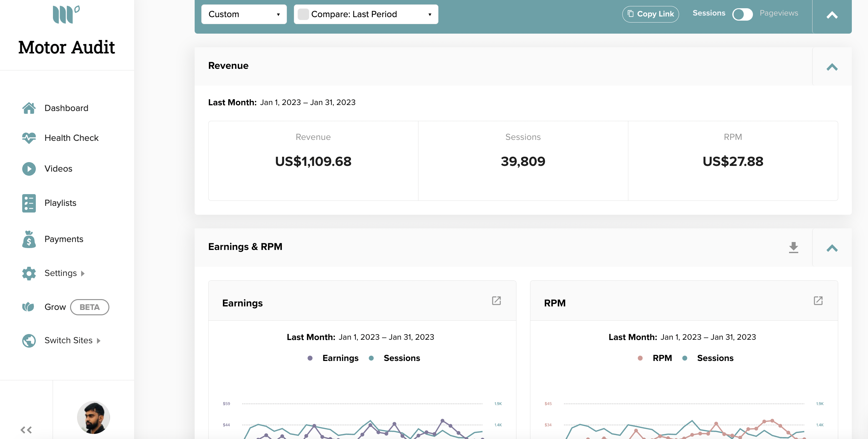Image resolution: width=868 pixels, height=439 pixels.
Task: Click the Mediavine logo icon
Action: pos(66,14)
